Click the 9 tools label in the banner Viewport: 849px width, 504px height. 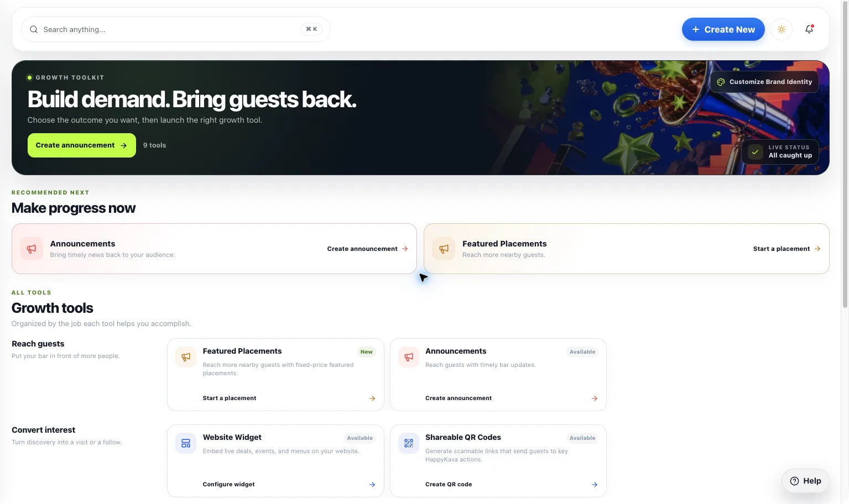(154, 145)
